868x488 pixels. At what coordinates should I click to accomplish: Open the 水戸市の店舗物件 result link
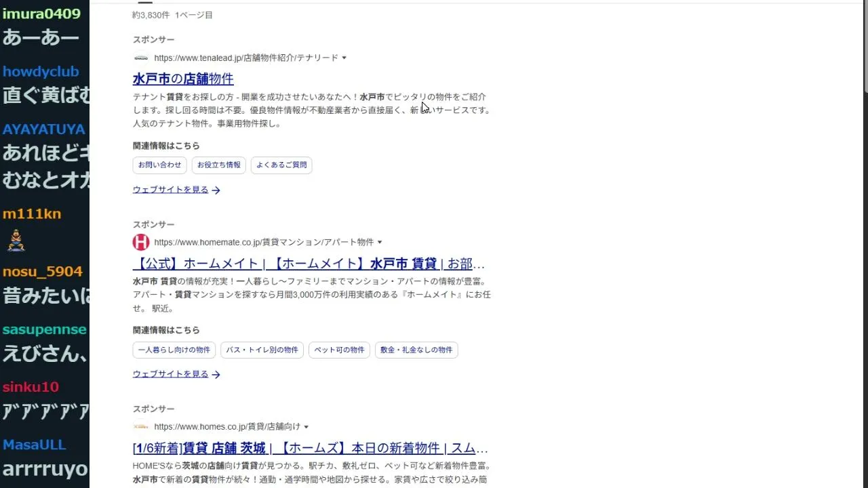[183, 79]
